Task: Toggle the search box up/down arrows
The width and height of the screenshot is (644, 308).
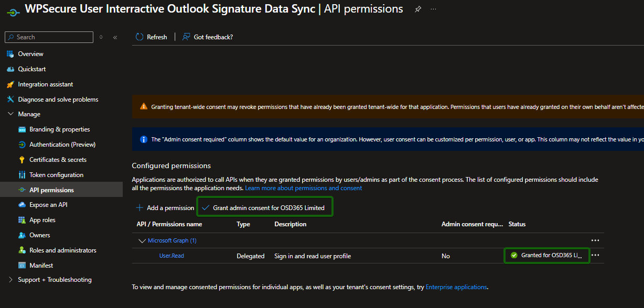Action: point(101,37)
